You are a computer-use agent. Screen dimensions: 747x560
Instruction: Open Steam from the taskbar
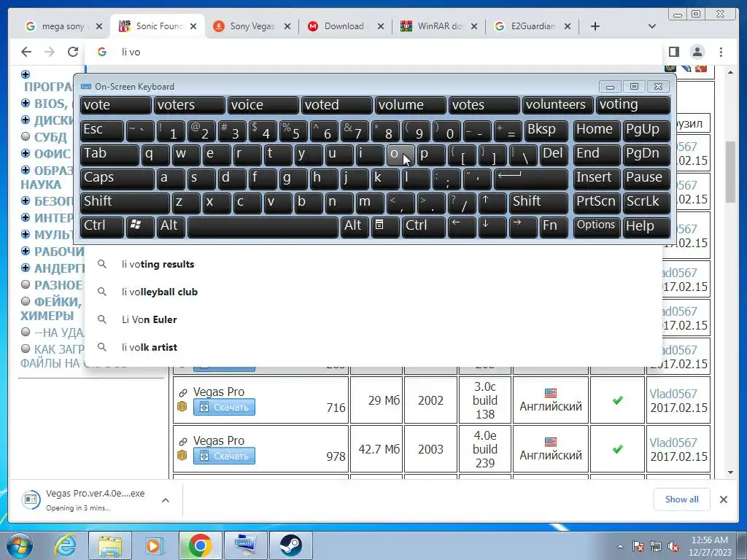290,545
